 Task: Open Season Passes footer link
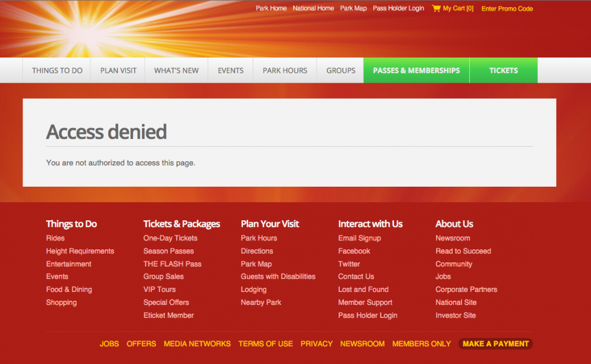tap(168, 251)
